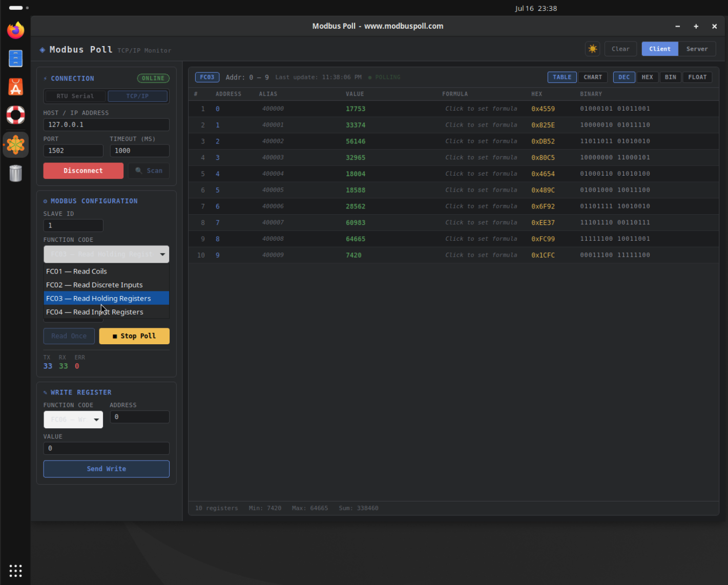Choose FC02 — Read Discrete Inputs
Viewport: 728px width, 585px height.
[106, 285]
